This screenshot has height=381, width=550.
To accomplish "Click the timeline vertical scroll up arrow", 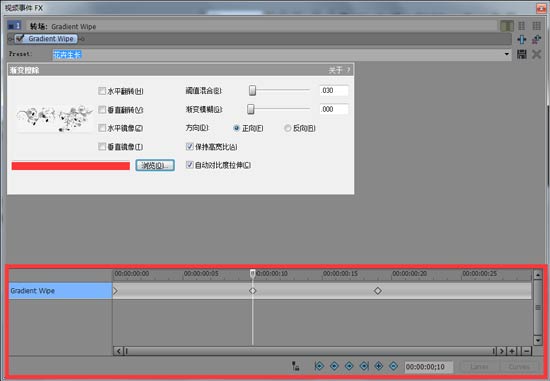I will [x=538, y=274].
